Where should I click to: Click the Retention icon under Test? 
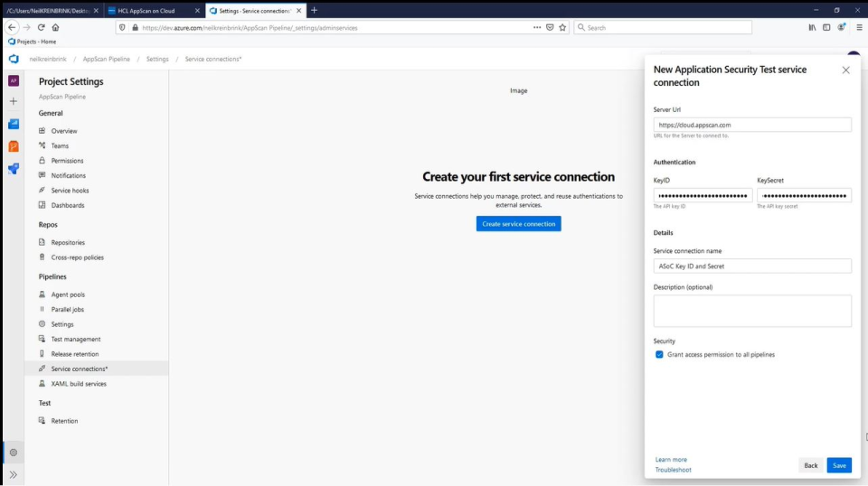tap(42, 420)
